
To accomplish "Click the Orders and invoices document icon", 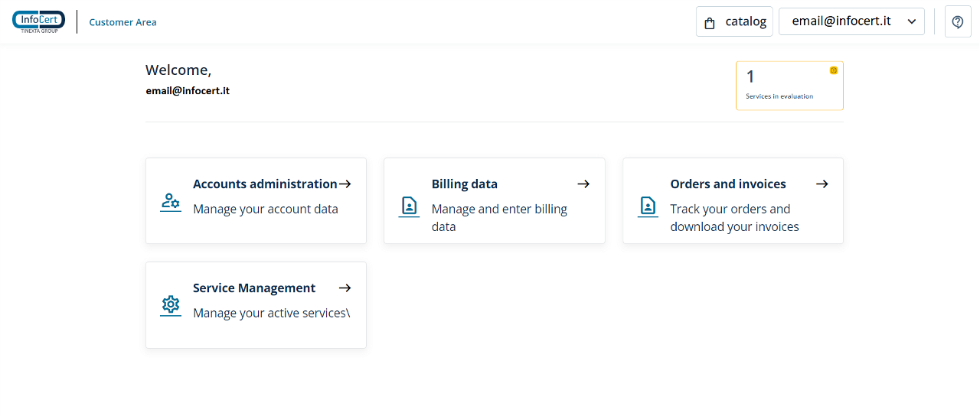I will [648, 206].
